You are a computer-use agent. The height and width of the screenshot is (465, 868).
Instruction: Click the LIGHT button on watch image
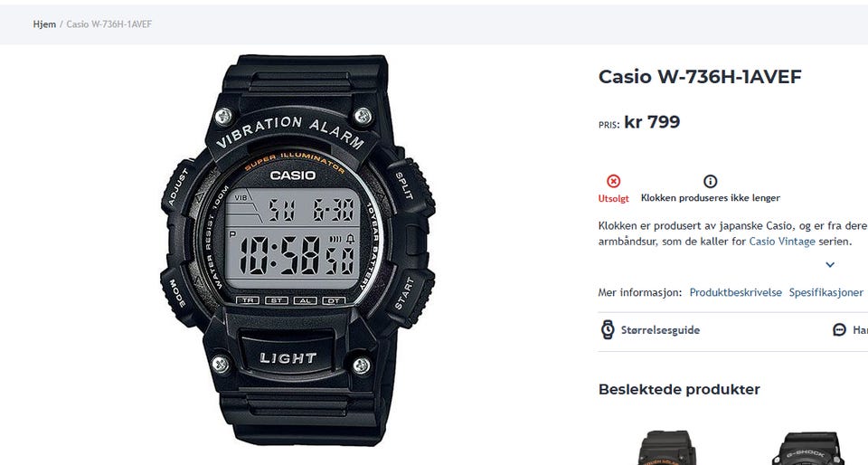point(288,357)
